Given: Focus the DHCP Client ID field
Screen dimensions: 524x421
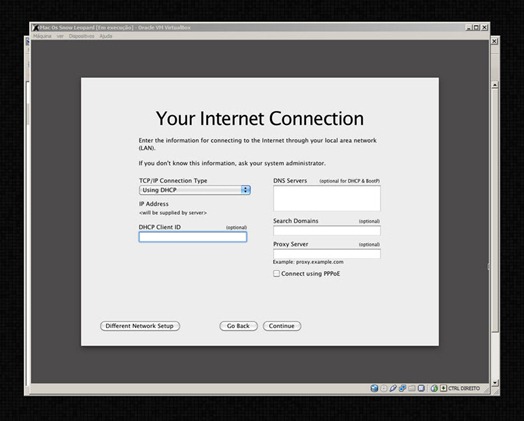Looking at the screenshot, I should pos(193,237).
